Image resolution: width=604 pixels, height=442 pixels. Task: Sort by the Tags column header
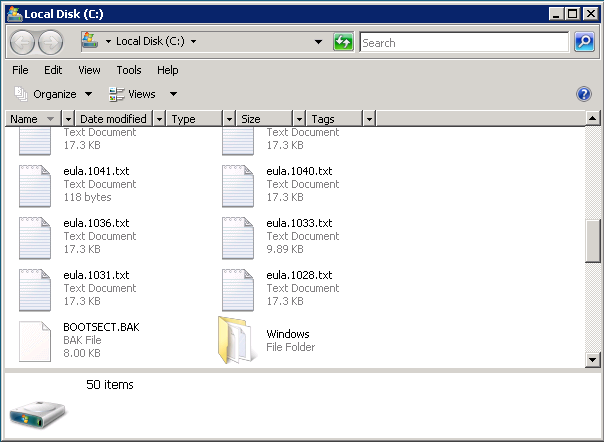click(x=334, y=119)
